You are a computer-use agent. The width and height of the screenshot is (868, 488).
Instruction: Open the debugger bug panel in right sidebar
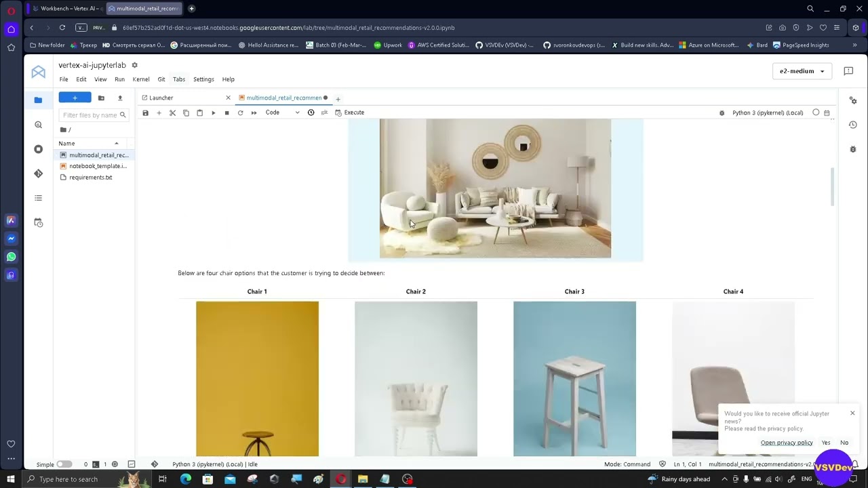[x=853, y=149]
